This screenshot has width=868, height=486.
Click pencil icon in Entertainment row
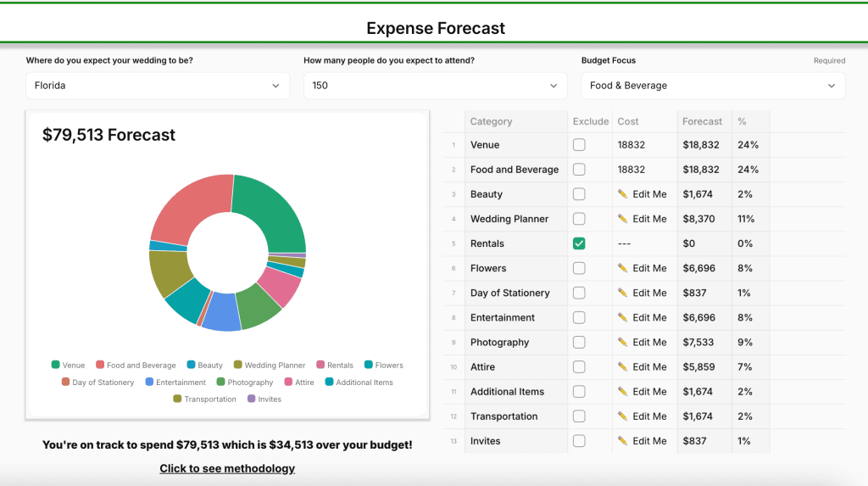coord(623,317)
